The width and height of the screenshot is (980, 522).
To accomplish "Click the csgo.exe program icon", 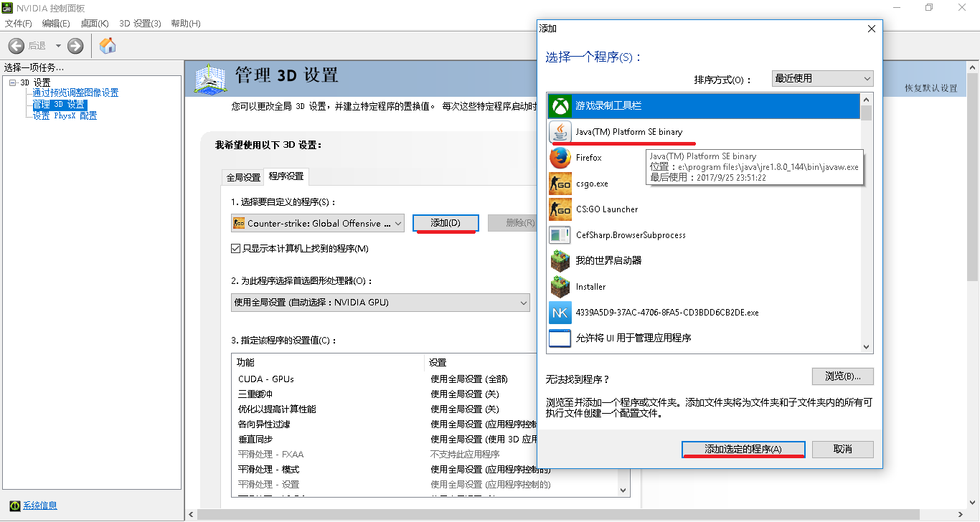I will point(560,184).
